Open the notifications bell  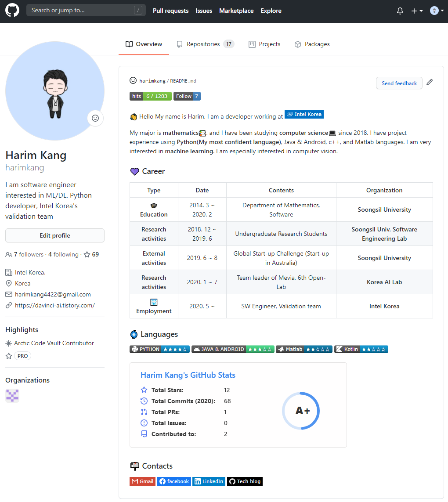tap(400, 11)
